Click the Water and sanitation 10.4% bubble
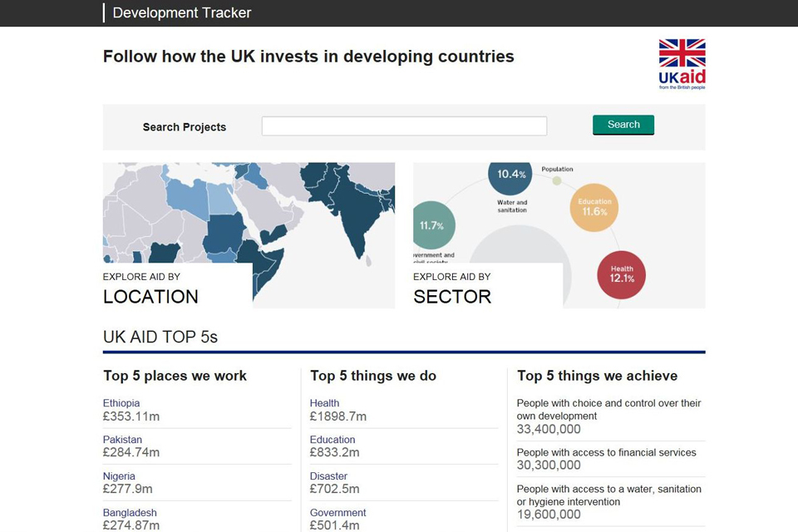This screenshot has height=532, width=798. click(510, 175)
